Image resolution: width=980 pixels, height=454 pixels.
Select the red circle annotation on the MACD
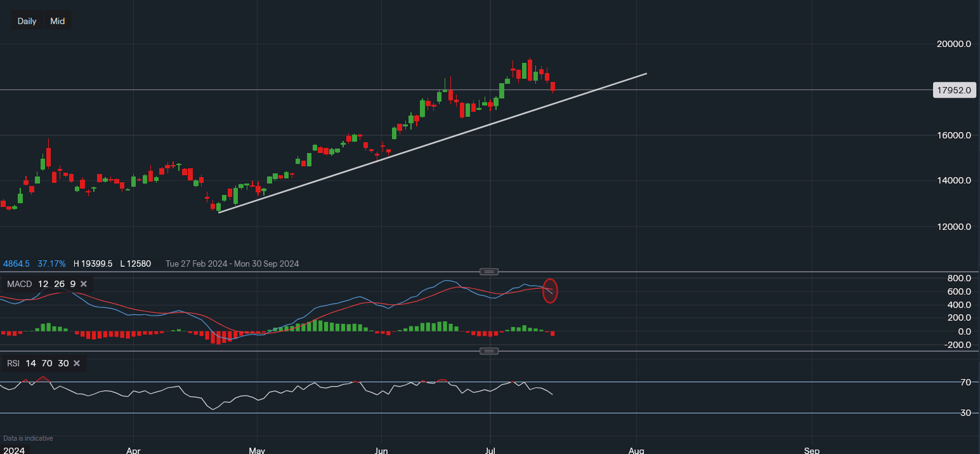coord(549,291)
